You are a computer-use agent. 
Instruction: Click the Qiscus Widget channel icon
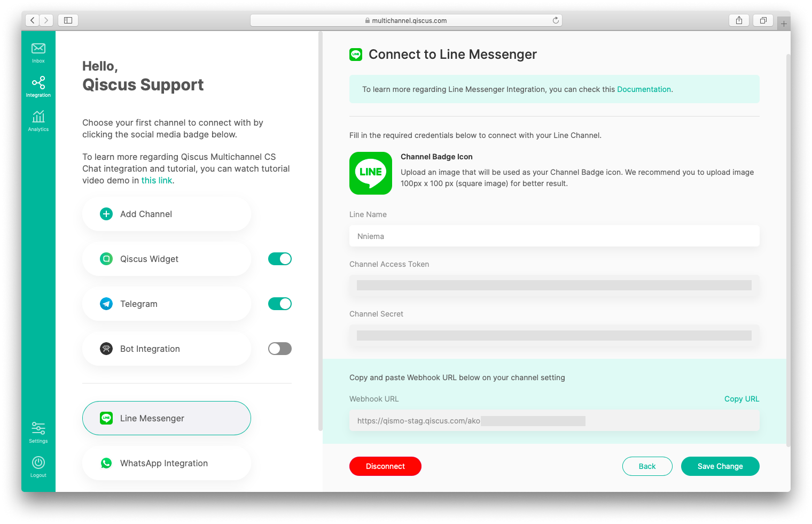tap(106, 259)
